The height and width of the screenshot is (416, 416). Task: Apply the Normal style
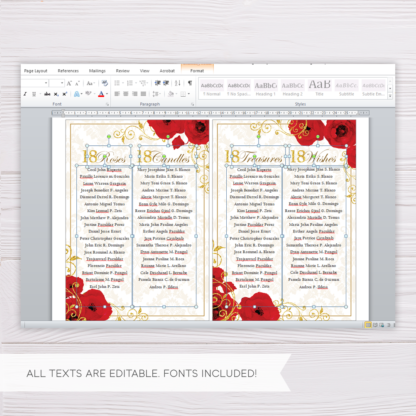(212, 89)
